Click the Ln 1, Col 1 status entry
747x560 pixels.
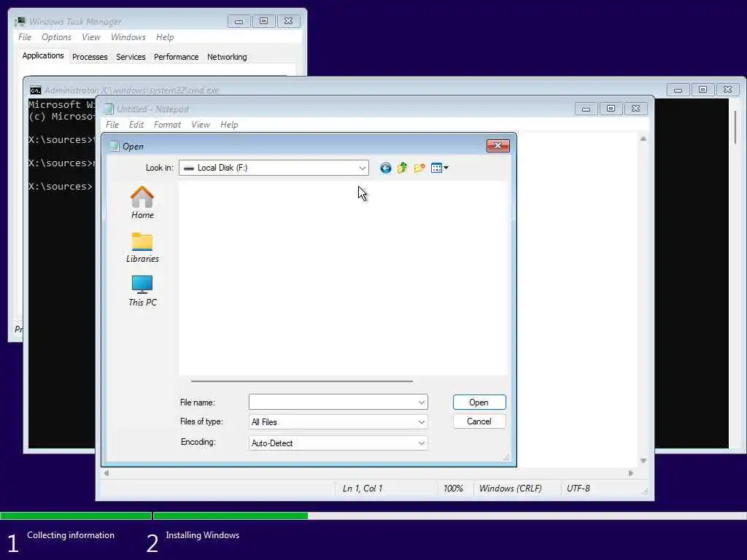(363, 489)
